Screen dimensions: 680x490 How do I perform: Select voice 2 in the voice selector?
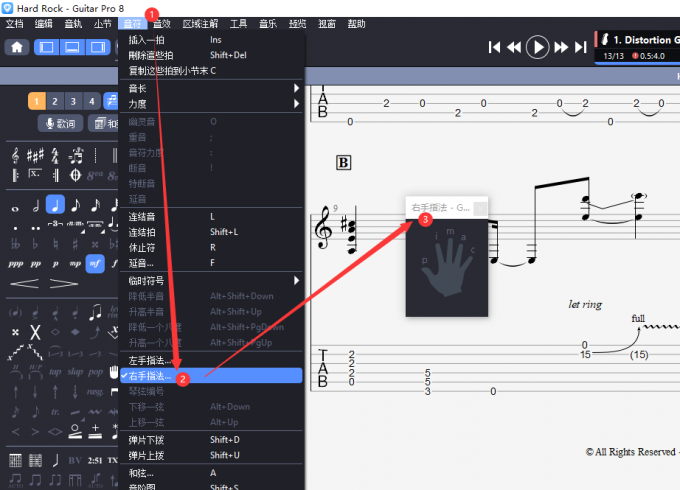pos(54,100)
